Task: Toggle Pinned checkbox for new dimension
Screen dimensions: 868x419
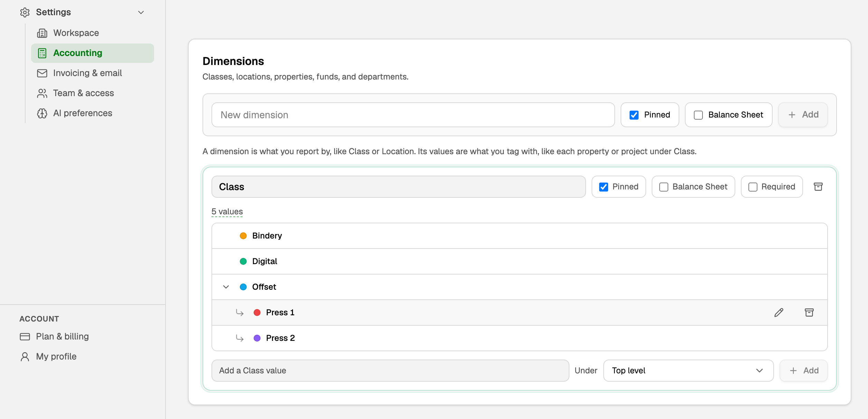Action: (634, 115)
